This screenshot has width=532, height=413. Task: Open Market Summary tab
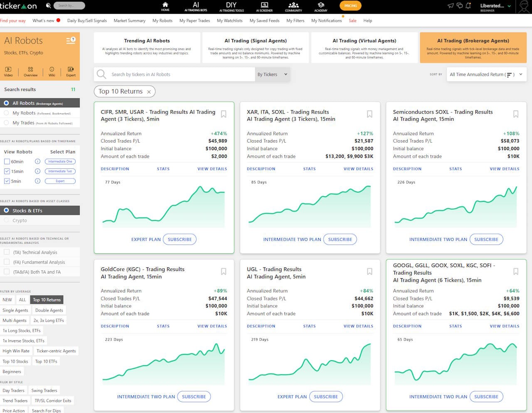[x=130, y=20]
